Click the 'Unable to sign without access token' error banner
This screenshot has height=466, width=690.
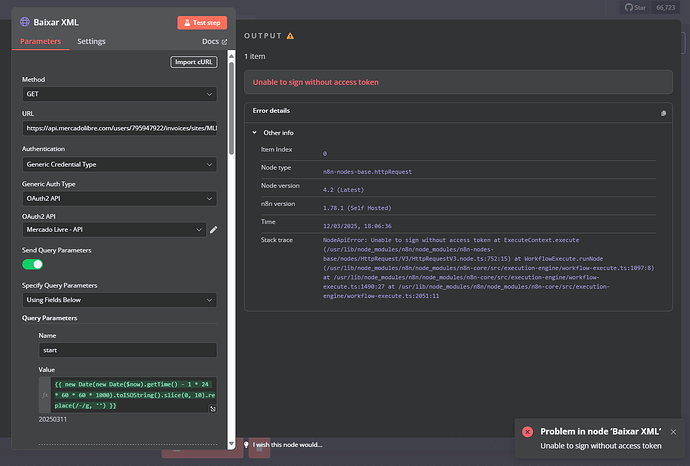coord(458,82)
